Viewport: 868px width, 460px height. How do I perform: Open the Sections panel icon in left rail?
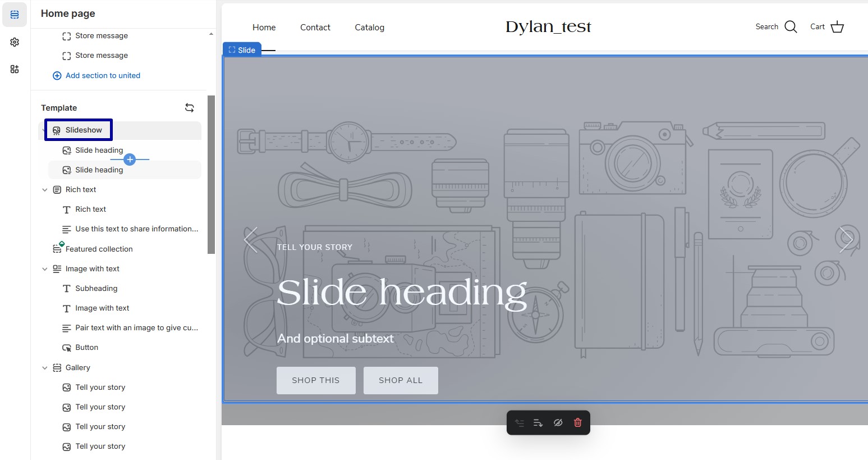point(15,15)
